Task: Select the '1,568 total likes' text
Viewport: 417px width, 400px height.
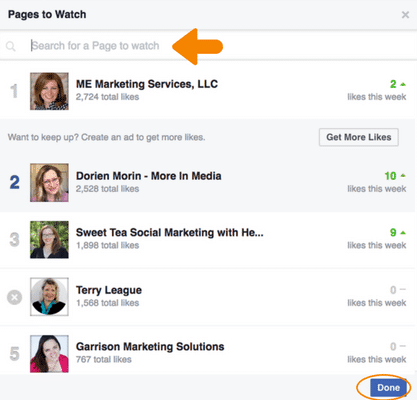Action: 107,303
